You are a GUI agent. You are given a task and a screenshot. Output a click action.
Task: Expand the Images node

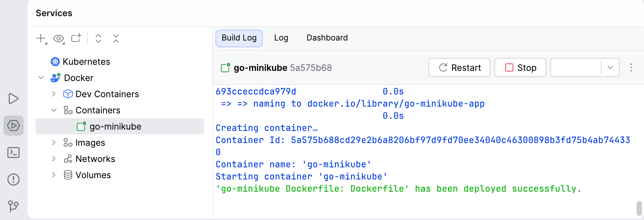[x=54, y=143]
